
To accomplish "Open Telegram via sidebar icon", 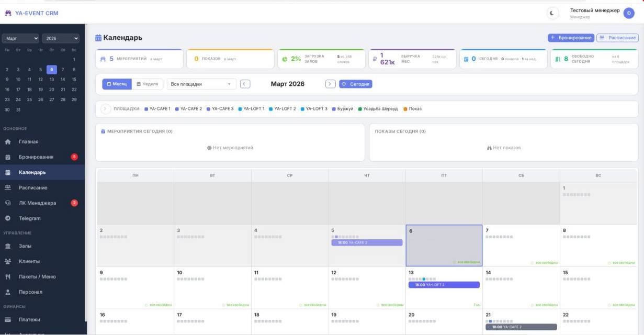I will pyautogui.click(x=8, y=218).
